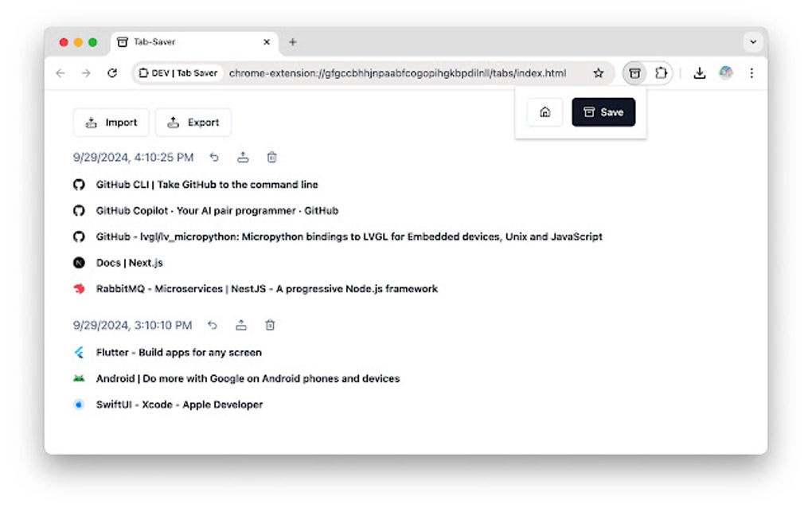This screenshot has width=812, height=508.
Task: Open the home icon in Tab-Saver popup
Action: click(545, 111)
